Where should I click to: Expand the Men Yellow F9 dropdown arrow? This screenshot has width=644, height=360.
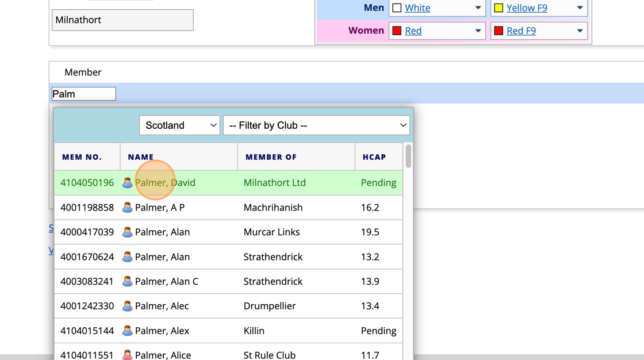(x=580, y=8)
